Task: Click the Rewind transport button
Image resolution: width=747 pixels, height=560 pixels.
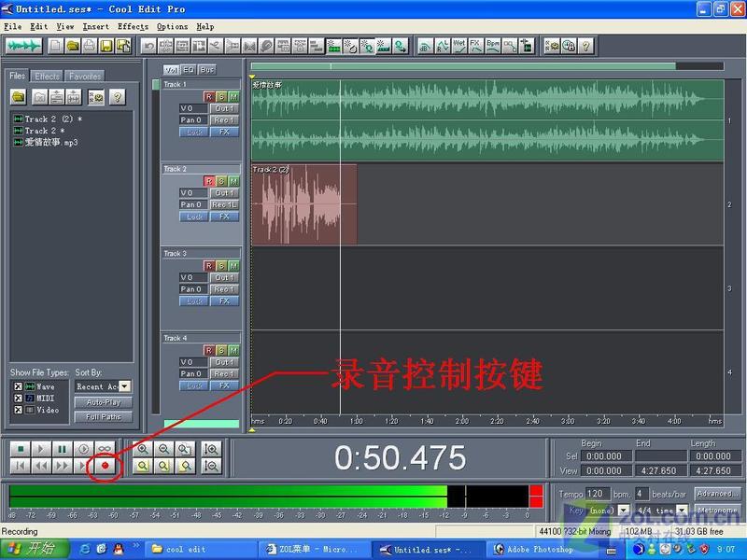Action: pyautogui.click(x=41, y=466)
